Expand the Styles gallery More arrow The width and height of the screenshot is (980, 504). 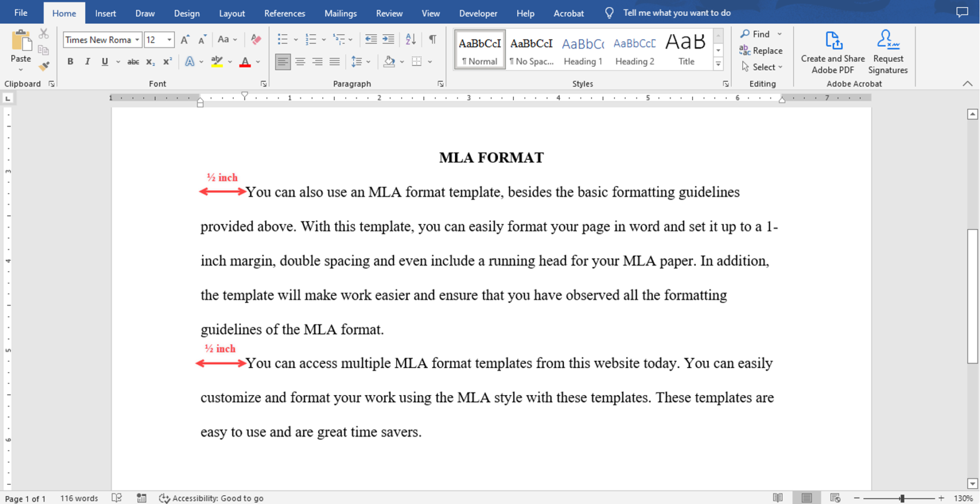coord(718,64)
